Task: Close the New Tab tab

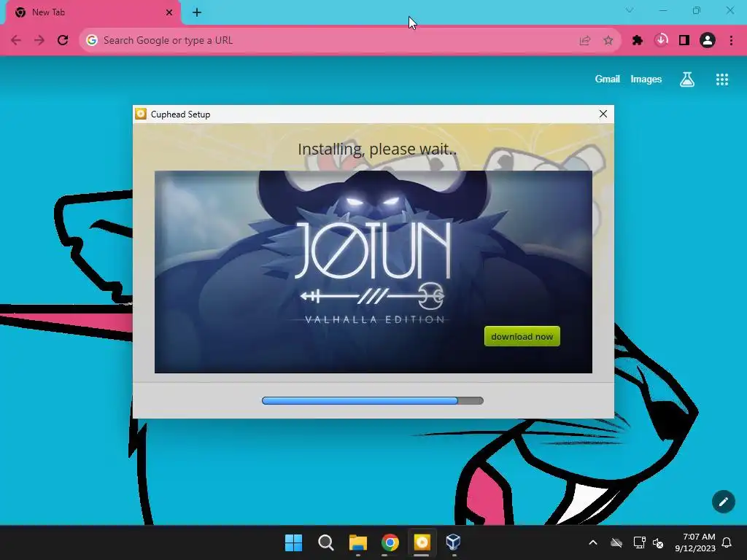Action: tap(169, 12)
